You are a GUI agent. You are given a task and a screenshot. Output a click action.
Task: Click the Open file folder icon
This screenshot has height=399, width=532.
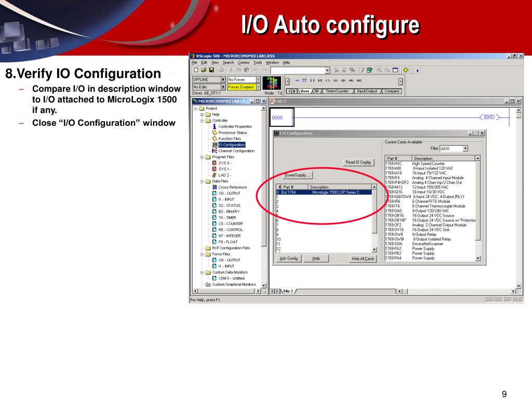coord(204,70)
